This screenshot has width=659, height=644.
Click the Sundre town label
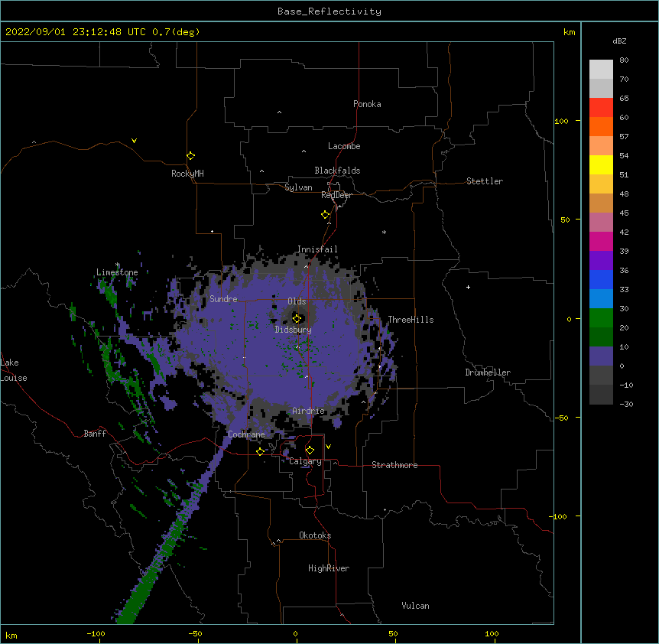[223, 299]
